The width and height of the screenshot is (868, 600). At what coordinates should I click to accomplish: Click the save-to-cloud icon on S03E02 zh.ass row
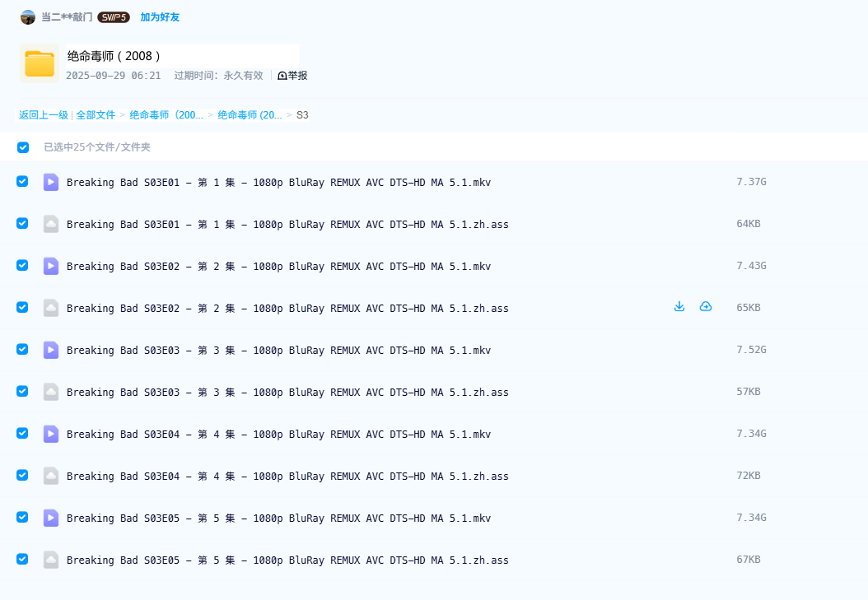tap(706, 306)
